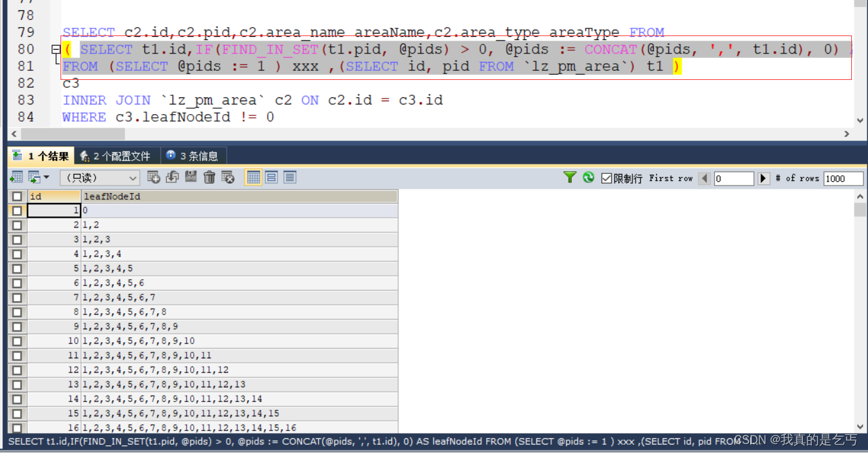Click the delete row trash icon

pyautogui.click(x=209, y=177)
